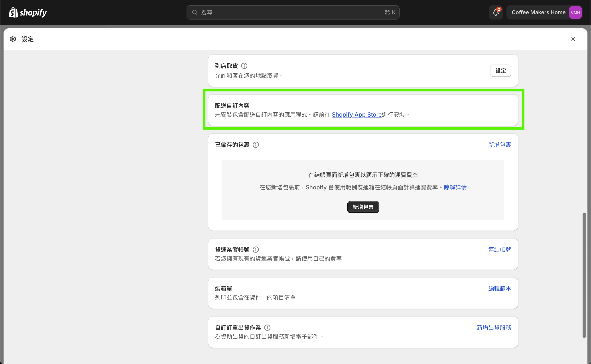Click the 裝箱單 heading
Viewport: 591px width, 364px height.
point(223,289)
